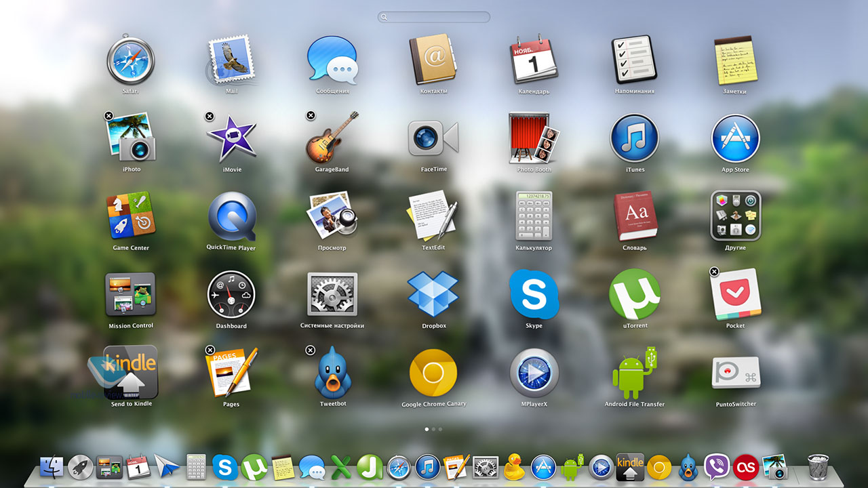Open the Контакты address book app

pos(434,60)
